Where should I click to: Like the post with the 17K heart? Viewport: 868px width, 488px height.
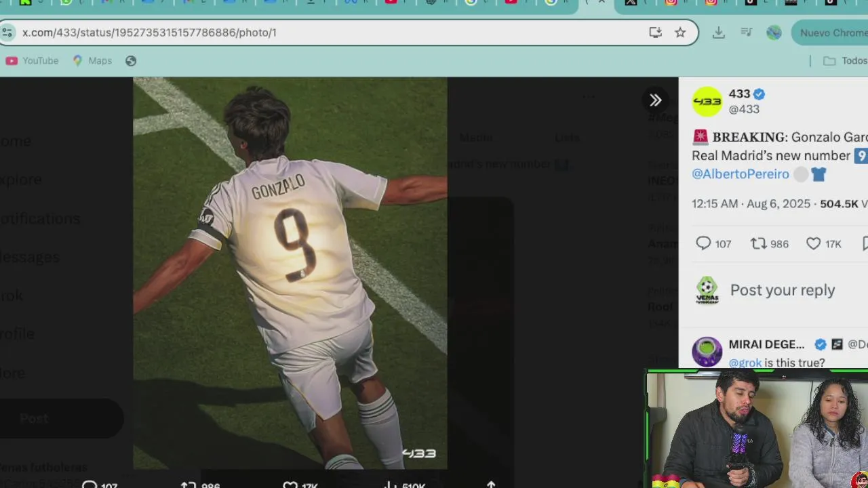tap(813, 243)
